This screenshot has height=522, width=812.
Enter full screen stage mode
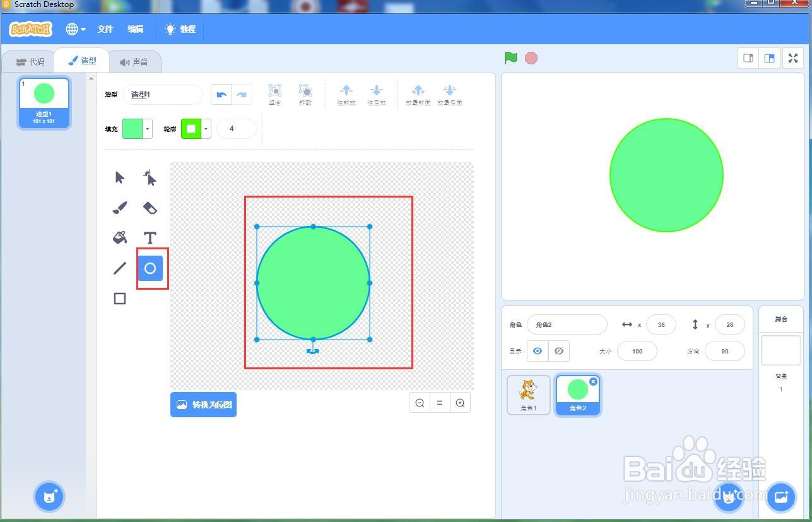(793, 58)
